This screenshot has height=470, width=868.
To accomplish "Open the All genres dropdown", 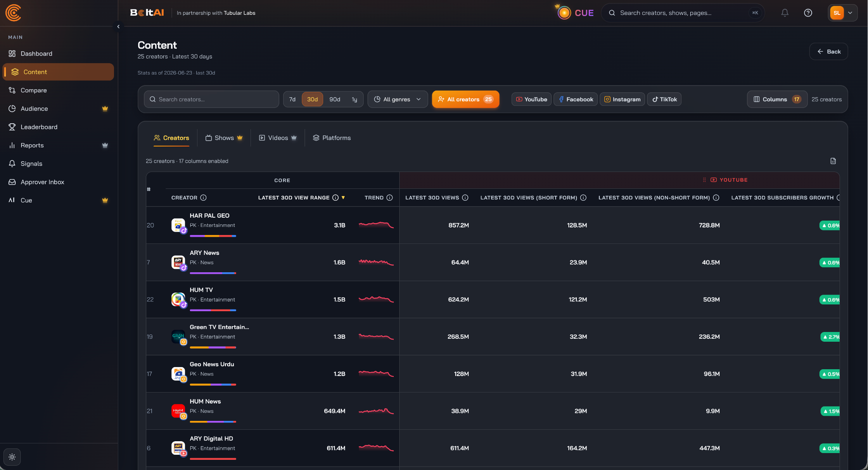I will 398,99.
